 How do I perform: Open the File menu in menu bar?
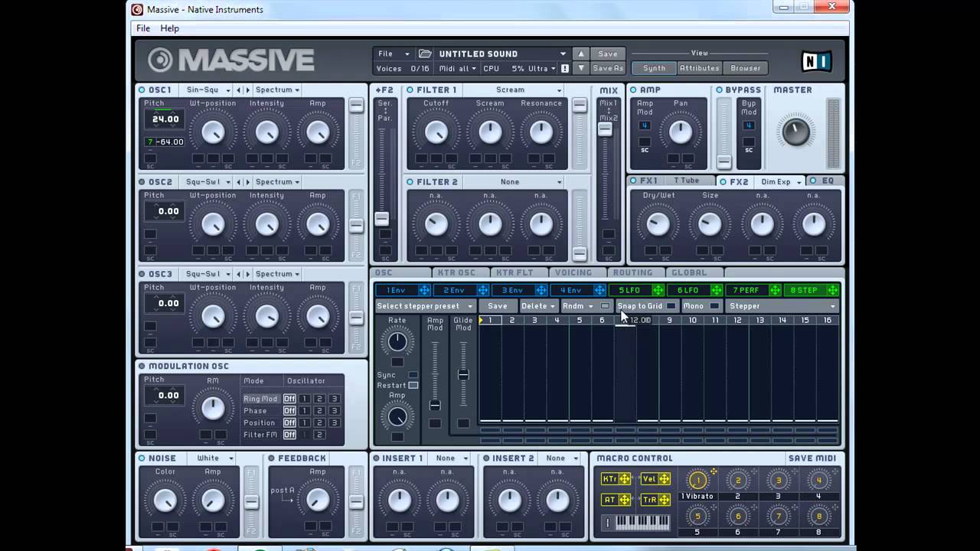coord(143,28)
